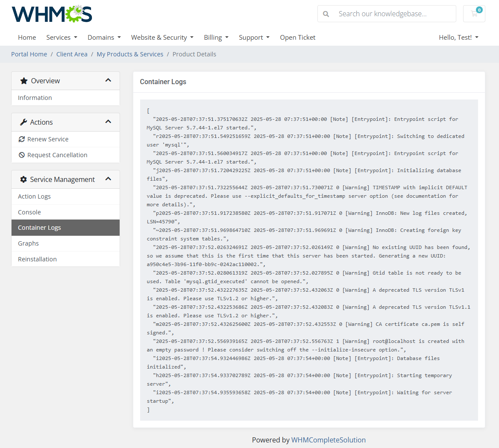Open the Website & Security dropdown
Viewport: 499px width, 448px height.
[x=162, y=37]
